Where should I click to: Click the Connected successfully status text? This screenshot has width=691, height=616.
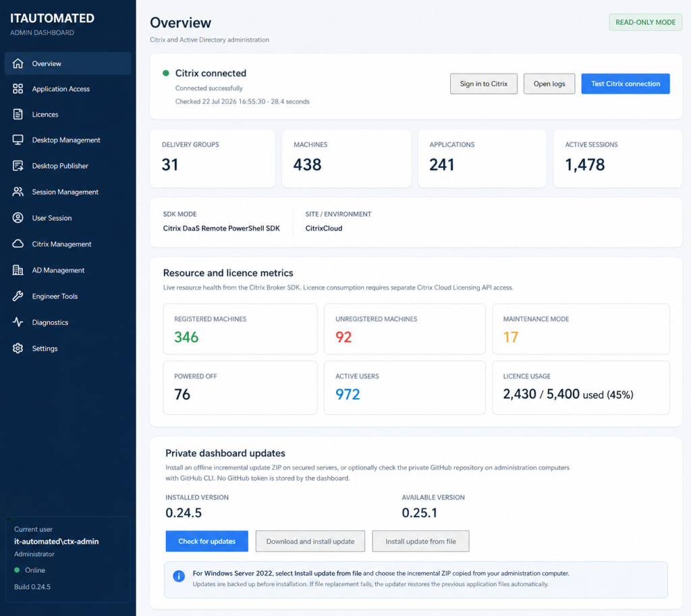click(209, 88)
